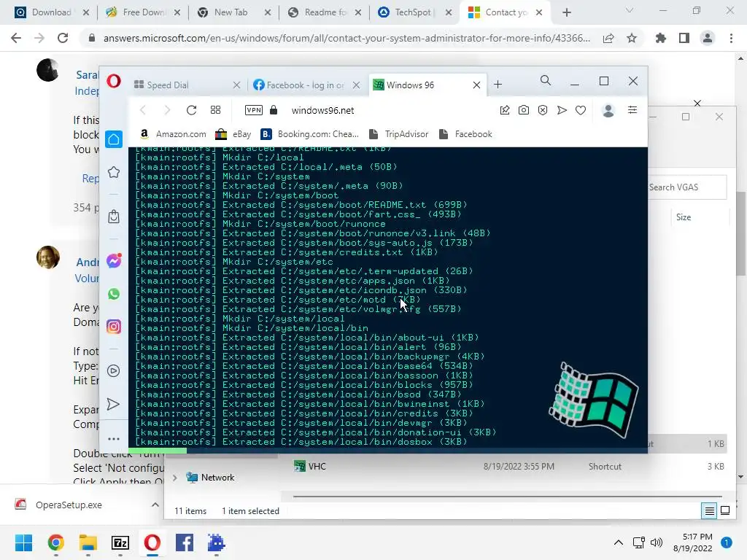Click Chrome address bar URL
This screenshot has width=747, height=560.
click(x=347, y=38)
